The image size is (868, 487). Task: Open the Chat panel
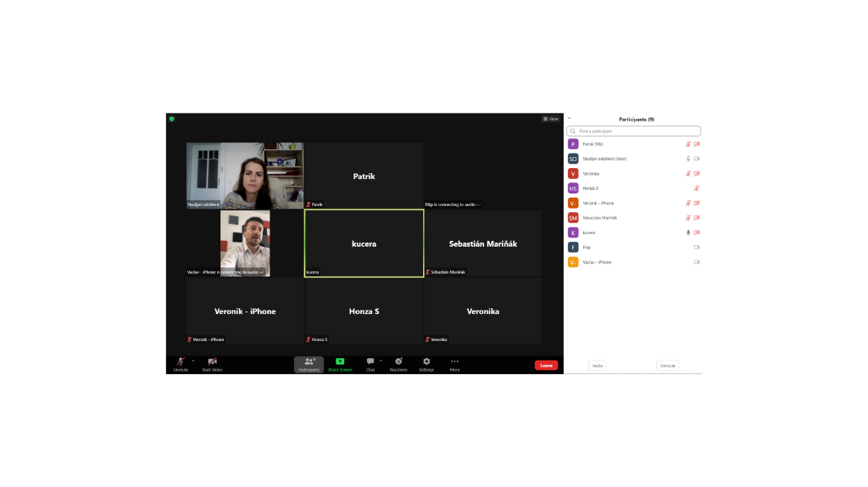pos(370,361)
